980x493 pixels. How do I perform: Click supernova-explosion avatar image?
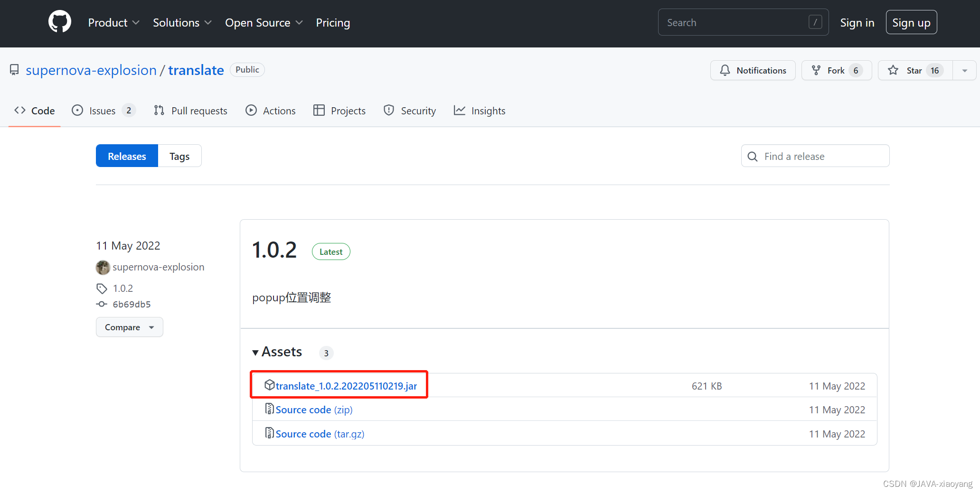tap(103, 267)
